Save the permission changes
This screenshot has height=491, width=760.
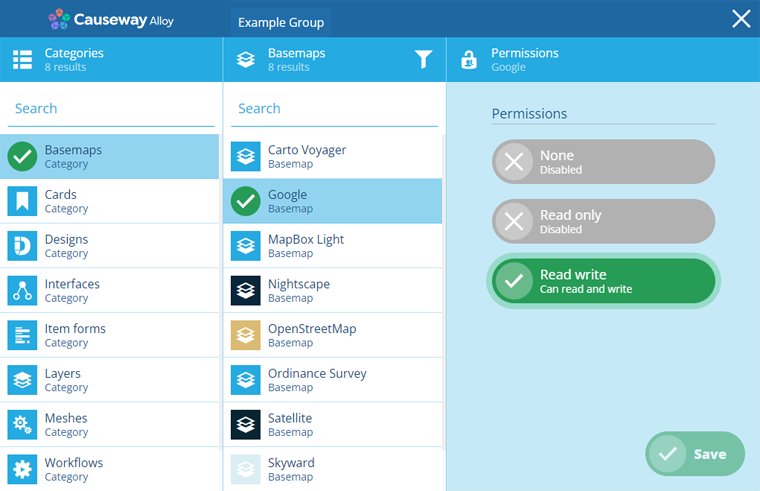(695, 454)
